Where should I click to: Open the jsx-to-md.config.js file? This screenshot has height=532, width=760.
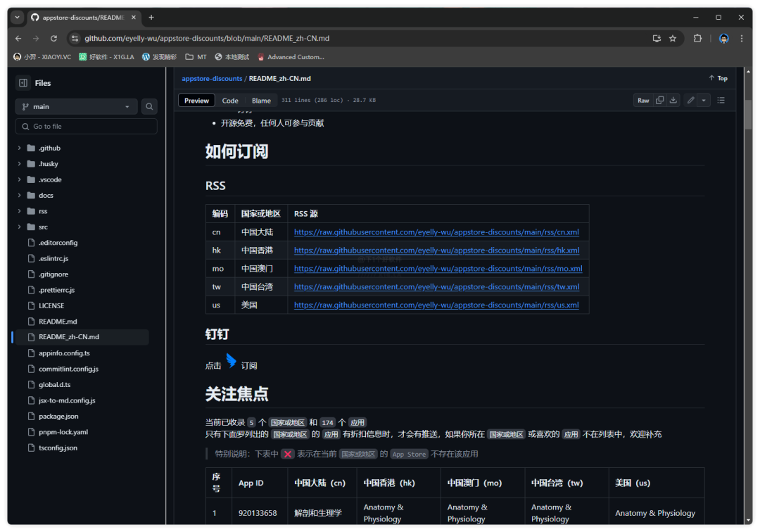click(67, 400)
